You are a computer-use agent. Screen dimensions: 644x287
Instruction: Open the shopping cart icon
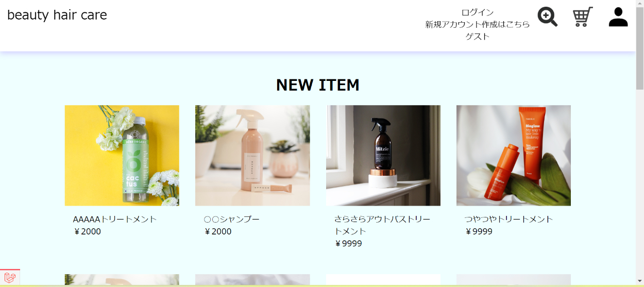coord(583,16)
